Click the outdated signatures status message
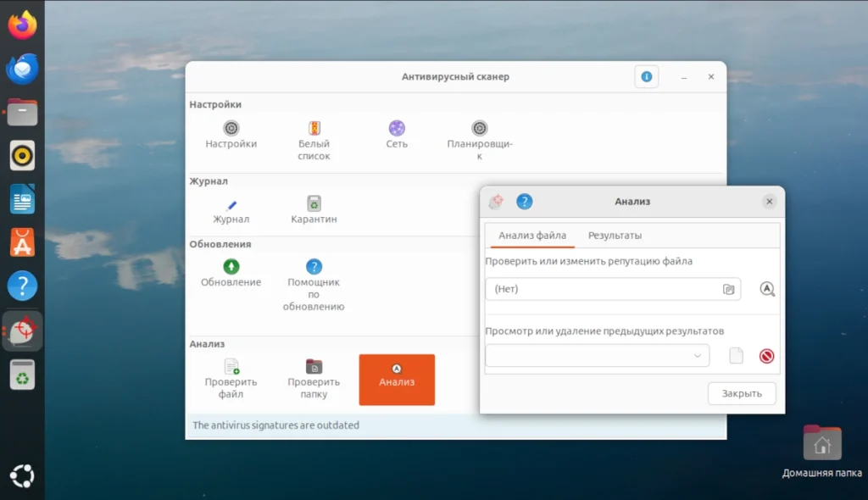This screenshot has width=868, height=500. tap(275, 425)
